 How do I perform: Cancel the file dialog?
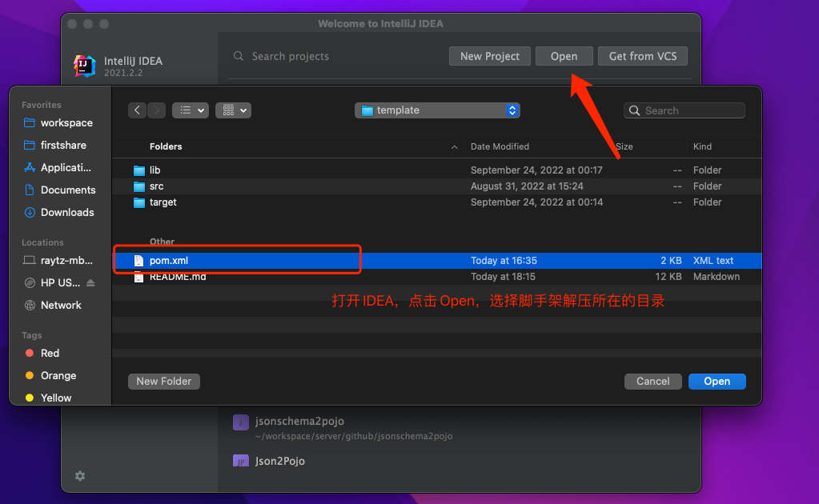tap(653, 382)
